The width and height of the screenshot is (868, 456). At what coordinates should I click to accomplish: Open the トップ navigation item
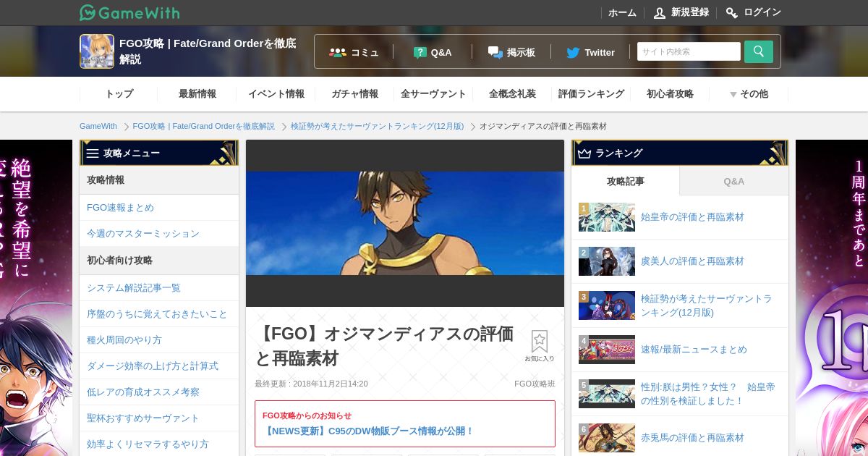coord(119,94)
